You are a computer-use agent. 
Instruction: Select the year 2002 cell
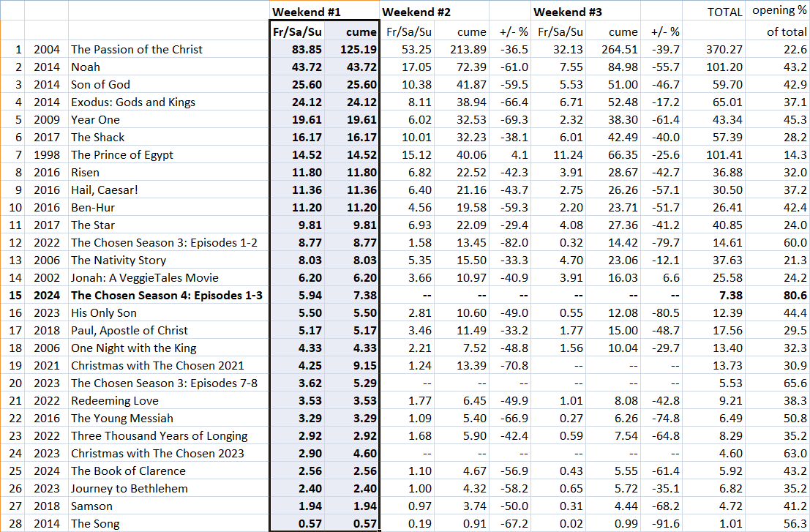tap(47, 278)
